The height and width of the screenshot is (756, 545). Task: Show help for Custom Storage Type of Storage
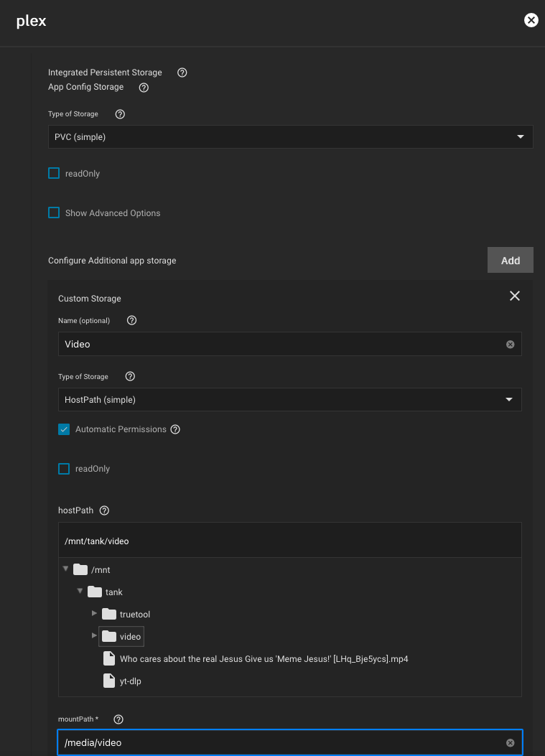pyautogui.click(x=130, y=376)
